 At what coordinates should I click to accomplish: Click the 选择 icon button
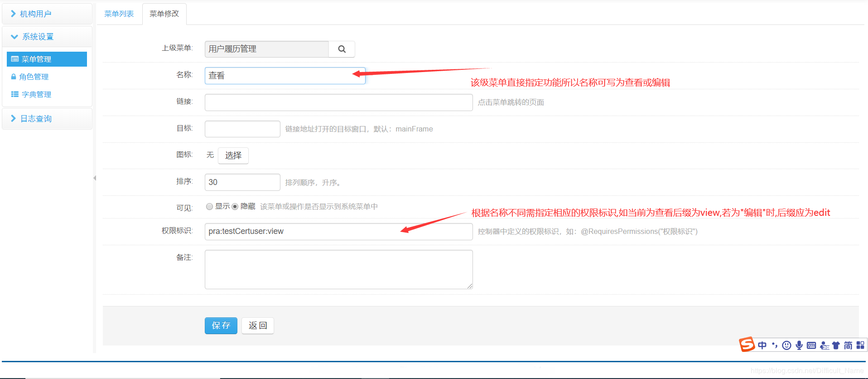(233, 155)
